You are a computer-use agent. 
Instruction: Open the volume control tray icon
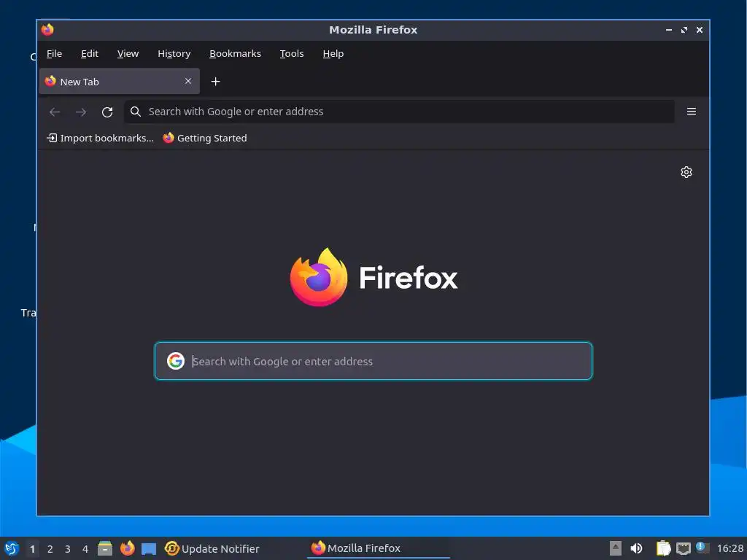pyautogui.click(x=636, y=548)
